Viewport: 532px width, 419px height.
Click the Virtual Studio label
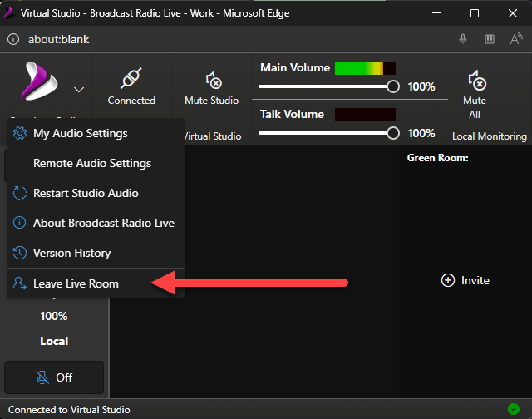[x=213, y=136]
